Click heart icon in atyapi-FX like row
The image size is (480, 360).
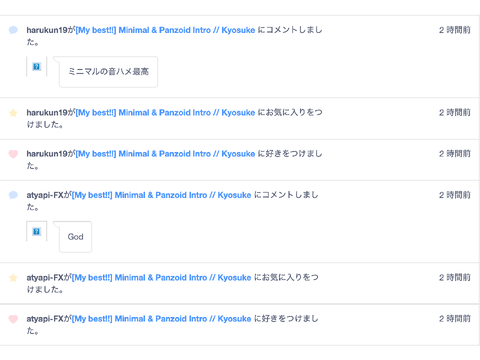click(13, 319)
